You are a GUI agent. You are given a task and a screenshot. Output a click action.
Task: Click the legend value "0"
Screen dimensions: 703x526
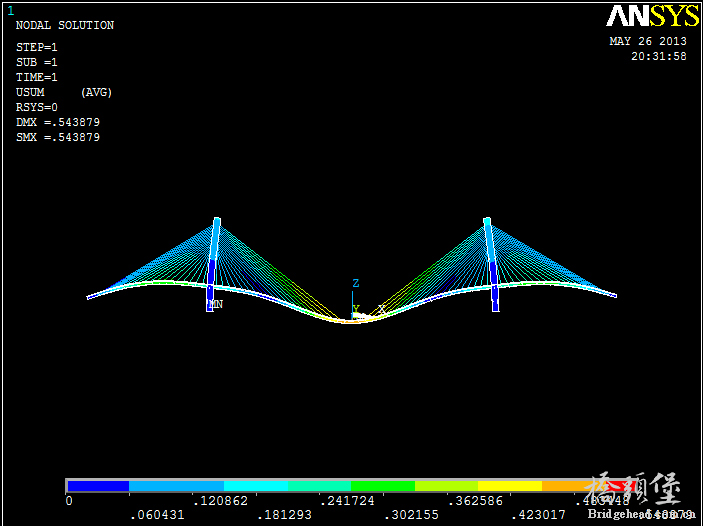69,501
